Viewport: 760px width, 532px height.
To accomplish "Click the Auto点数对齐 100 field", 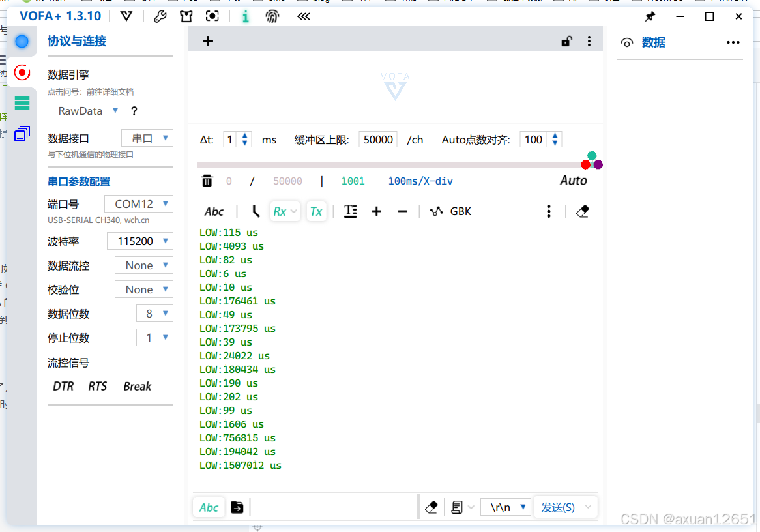I will (533, 140).
